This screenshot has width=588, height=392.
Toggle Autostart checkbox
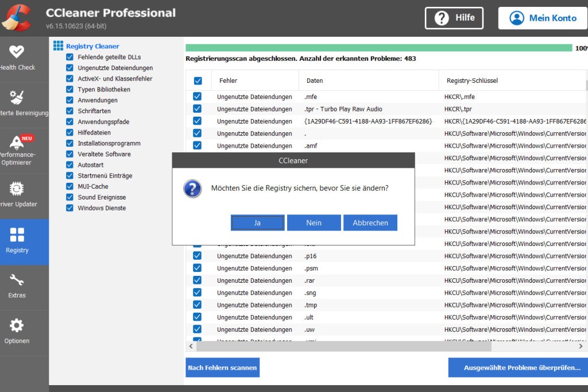pos(69,165)
